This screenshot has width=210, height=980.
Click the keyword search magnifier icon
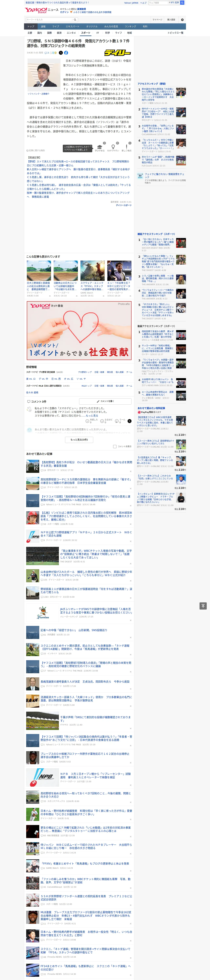click(75, 20)
